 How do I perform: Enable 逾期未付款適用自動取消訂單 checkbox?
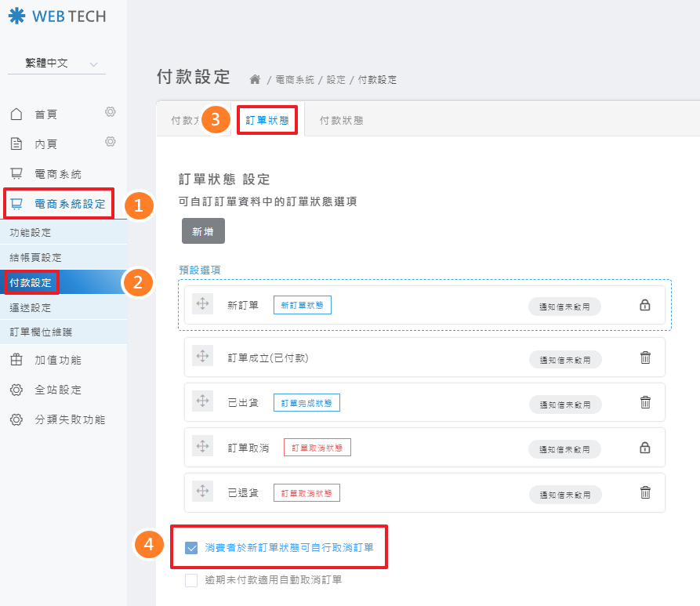192,580
